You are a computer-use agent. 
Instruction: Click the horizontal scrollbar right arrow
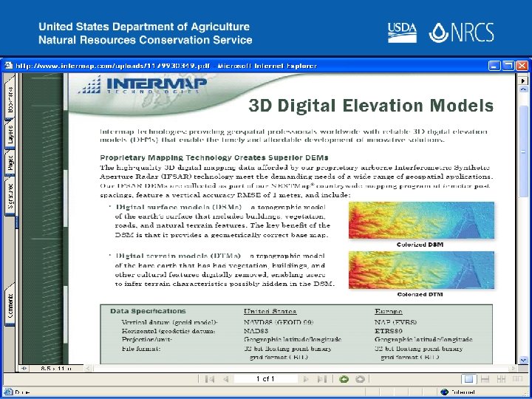[x=514, y=368]
